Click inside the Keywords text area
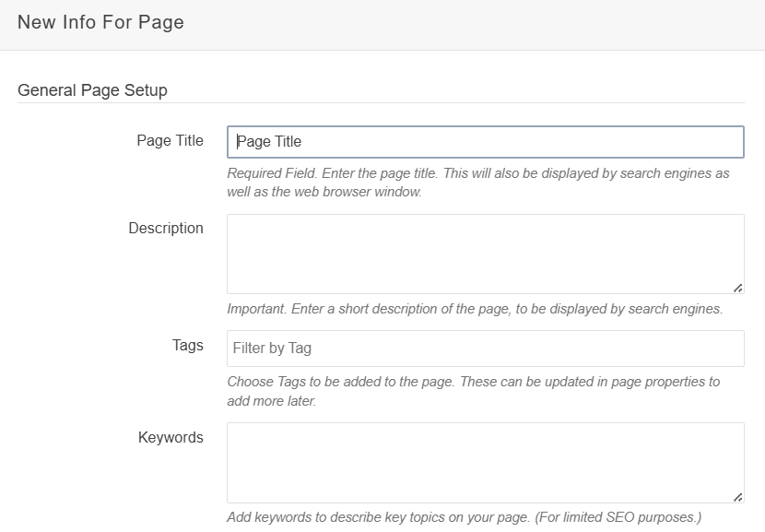Screen dimensions: 765x532 coord(485,462)
